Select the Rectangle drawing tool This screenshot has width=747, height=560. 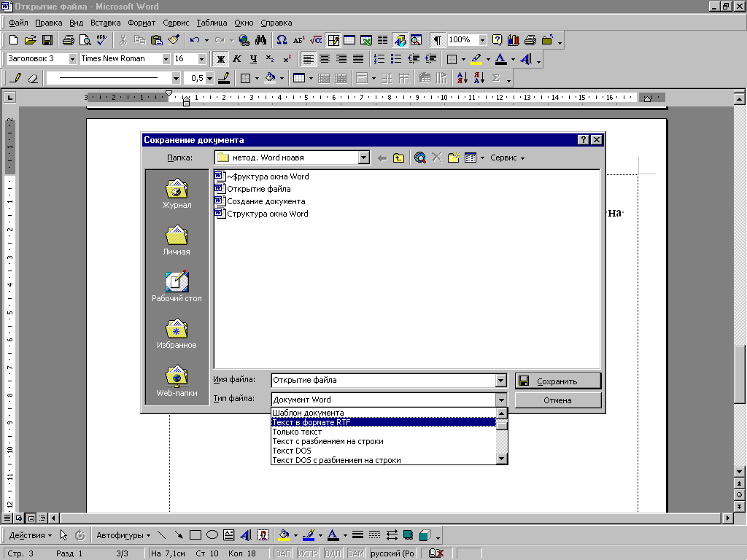[x=196, y=535]
